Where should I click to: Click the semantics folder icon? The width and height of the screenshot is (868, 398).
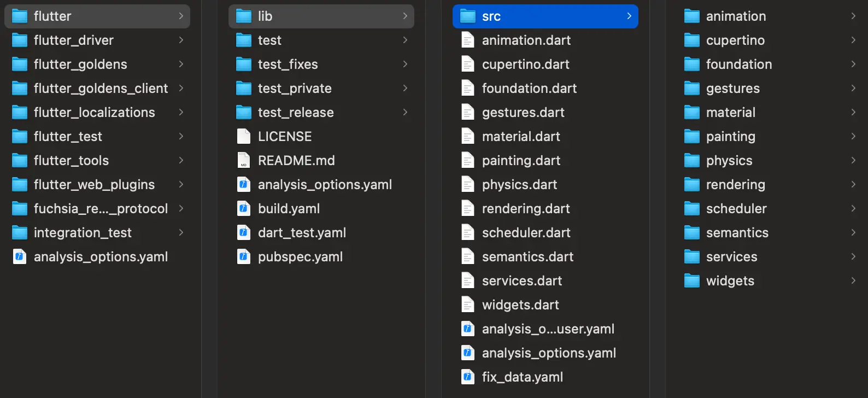(x=692, y=233)
